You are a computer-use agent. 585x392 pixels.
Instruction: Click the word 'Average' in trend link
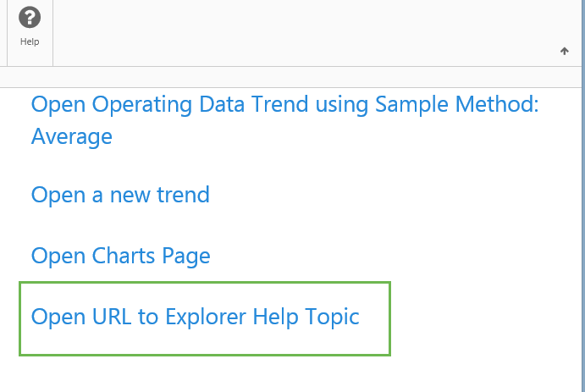(x=72, y=136)
